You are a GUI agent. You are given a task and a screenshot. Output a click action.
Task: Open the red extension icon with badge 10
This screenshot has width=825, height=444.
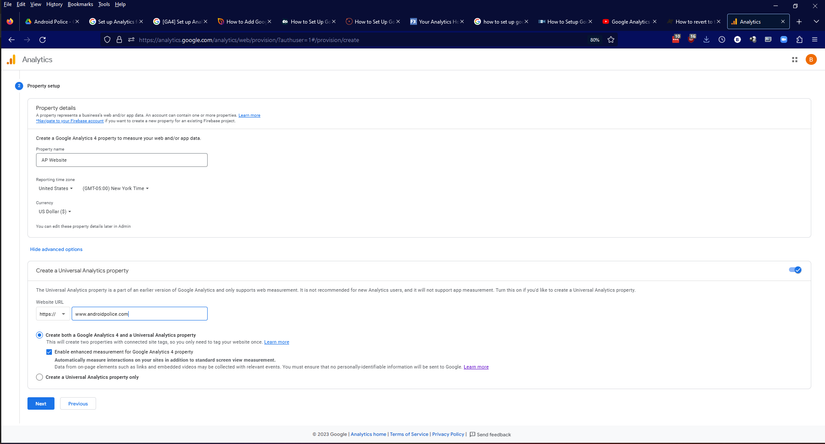tap(676, 39)
